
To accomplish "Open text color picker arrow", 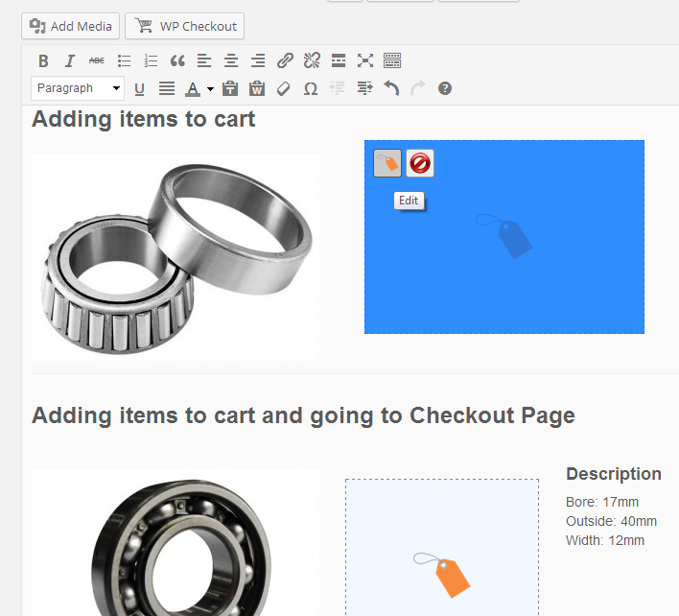I will (x=210, y=89).
